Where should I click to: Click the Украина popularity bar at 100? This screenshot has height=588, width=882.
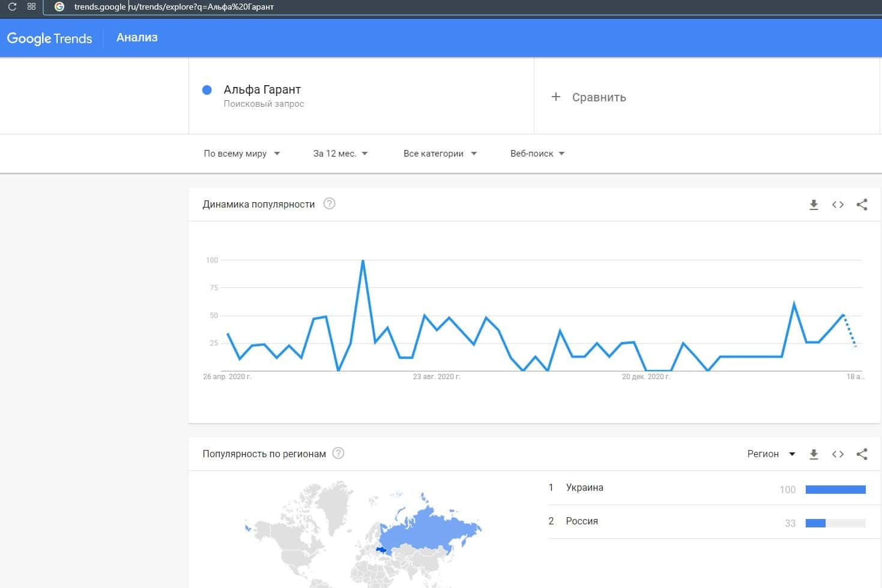[835, 490]
